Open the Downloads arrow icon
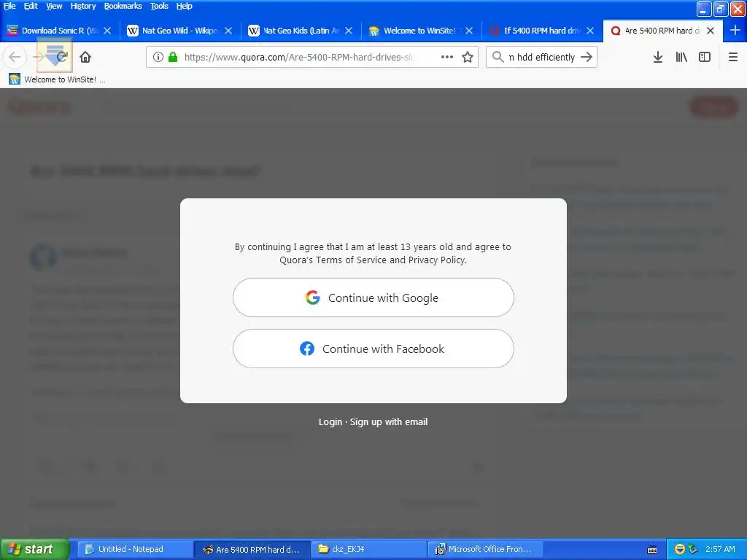Viewport: 747px width, 560px height. coord(658,57)
